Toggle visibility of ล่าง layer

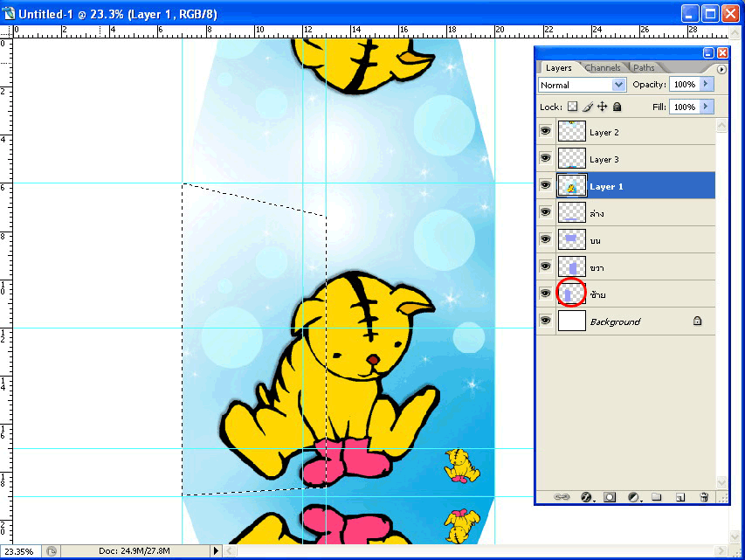tap(546, 212)
